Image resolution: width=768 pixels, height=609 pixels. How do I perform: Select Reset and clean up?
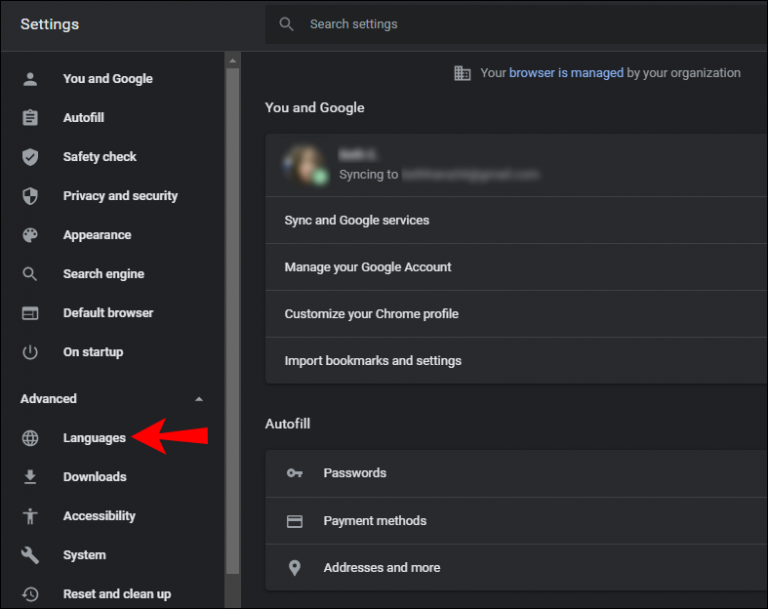pos(117,594)
